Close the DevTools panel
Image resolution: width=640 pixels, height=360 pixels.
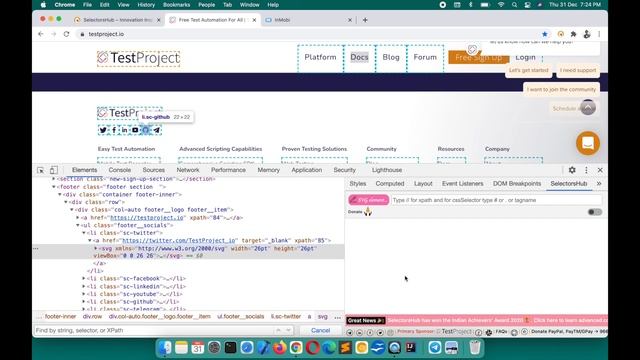600,170
